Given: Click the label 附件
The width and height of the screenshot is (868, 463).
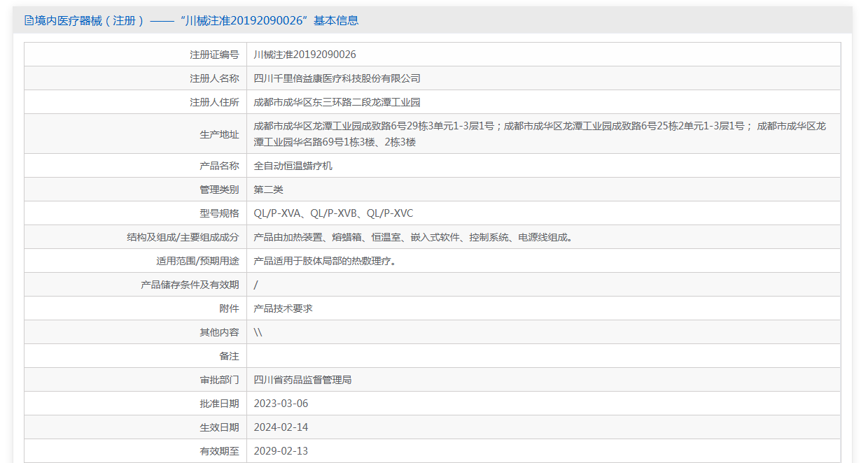Looking at the screenshot, I should [229, 308].
